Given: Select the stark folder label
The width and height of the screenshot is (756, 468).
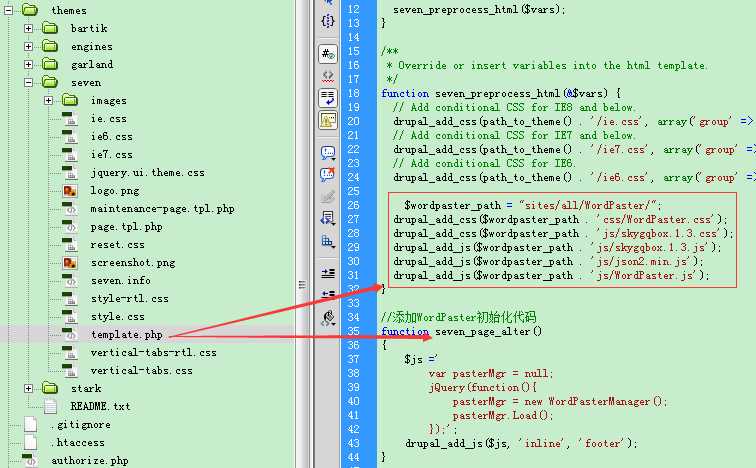Looking at the screenshot, I should point(86,388).
